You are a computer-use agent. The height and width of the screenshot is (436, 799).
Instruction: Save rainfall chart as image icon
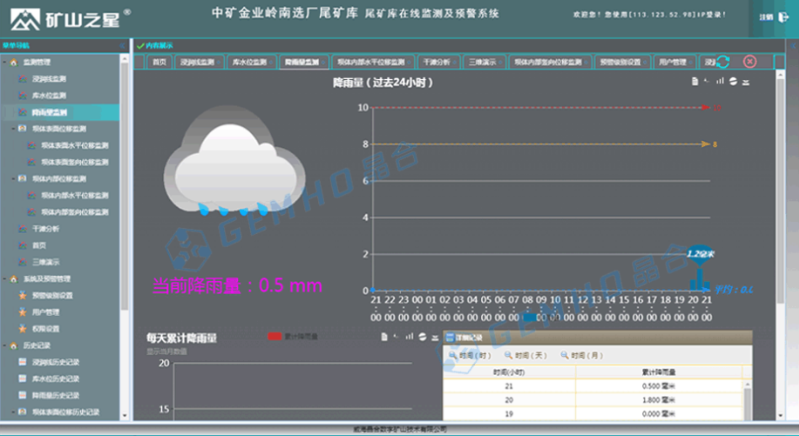(x=745, y=83)
